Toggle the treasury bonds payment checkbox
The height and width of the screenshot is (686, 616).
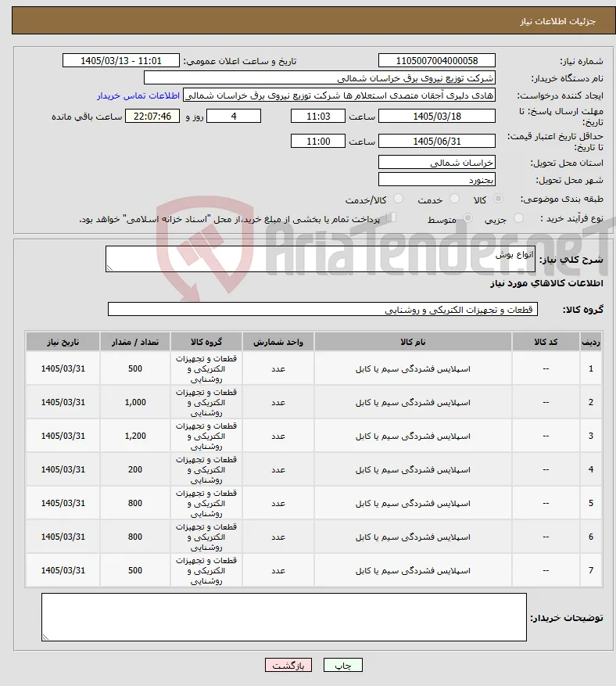tap(392, 217)
